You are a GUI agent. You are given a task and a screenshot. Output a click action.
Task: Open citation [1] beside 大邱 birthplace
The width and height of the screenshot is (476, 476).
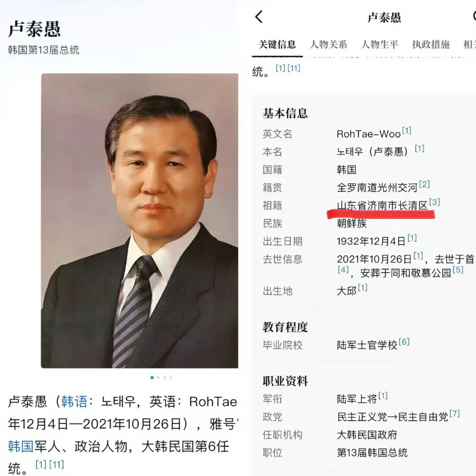click(x=363, y=287)
